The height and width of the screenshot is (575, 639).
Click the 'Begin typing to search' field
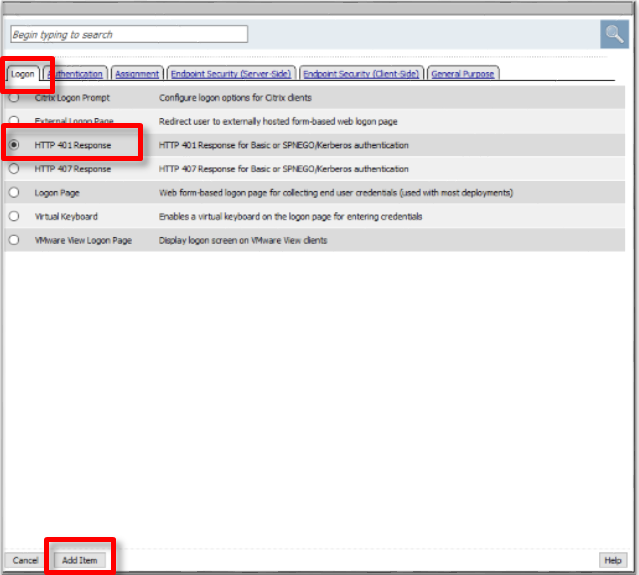(x=129, y=34)
